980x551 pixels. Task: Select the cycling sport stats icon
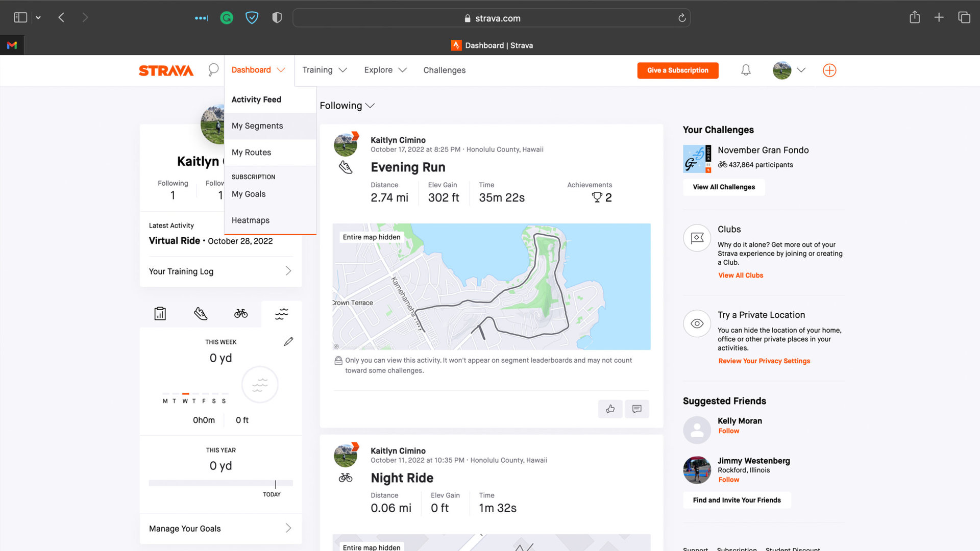[x=241, y=313]
